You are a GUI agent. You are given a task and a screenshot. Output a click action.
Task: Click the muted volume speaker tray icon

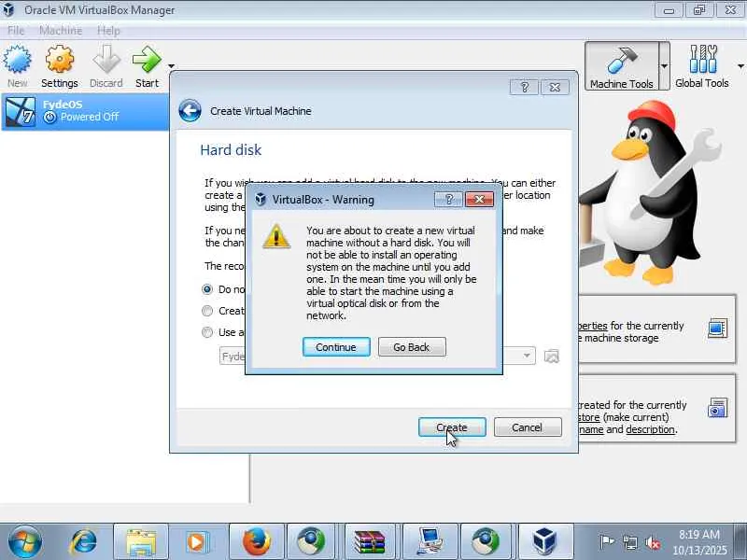tap(652, 542)
